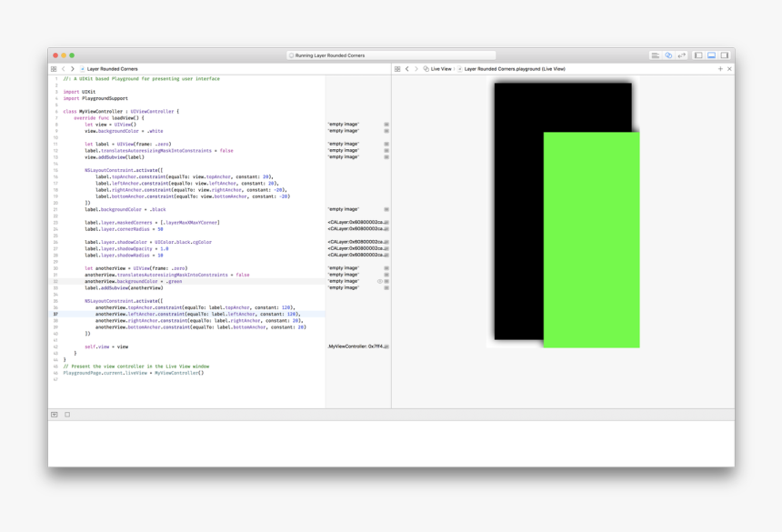Show the Navigator panel via left toolbar icon
The image size is (782, 532).
[698, 55]
